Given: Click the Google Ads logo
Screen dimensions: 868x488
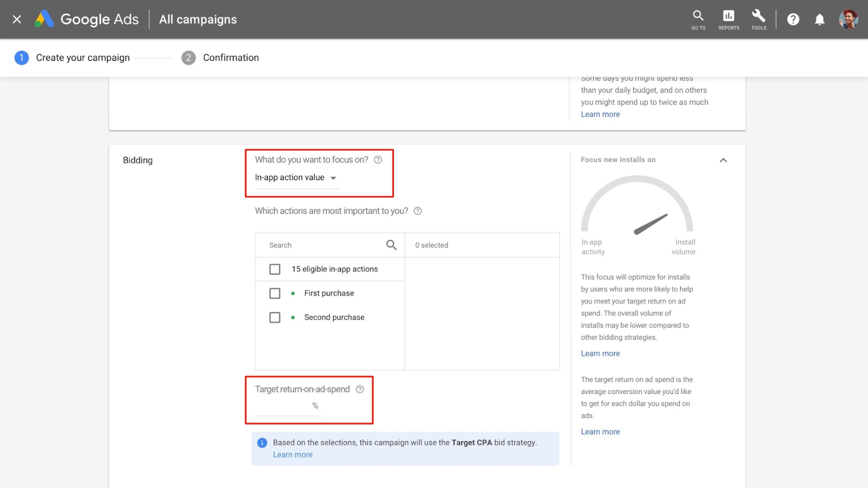Looking at the screenshot, I should click(x=86, y=19).
